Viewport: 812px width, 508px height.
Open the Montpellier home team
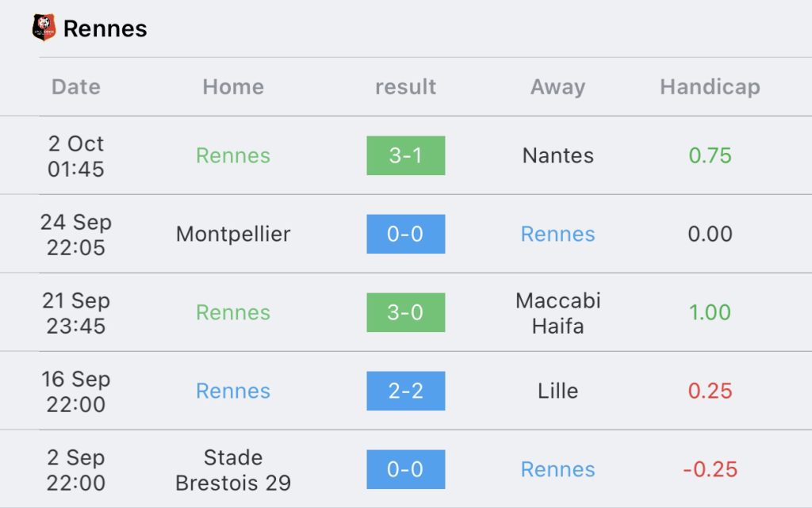point(233,235)
